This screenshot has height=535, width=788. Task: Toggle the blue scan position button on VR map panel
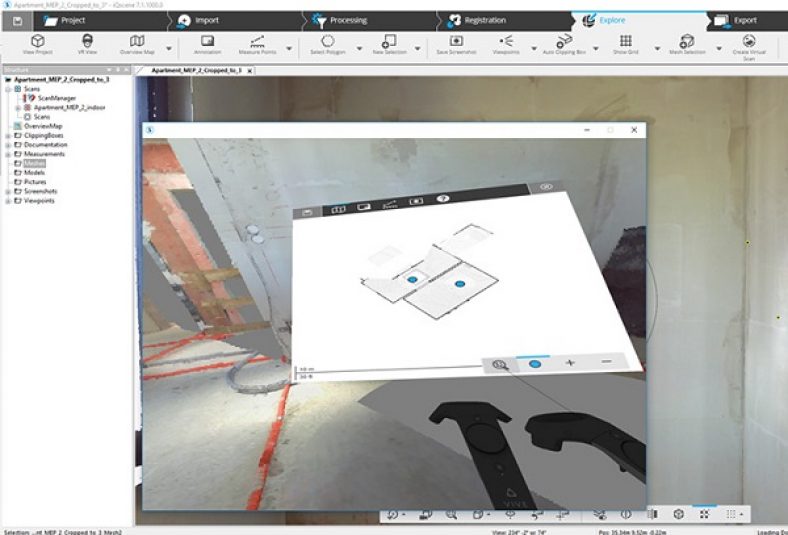coord(535,364)
